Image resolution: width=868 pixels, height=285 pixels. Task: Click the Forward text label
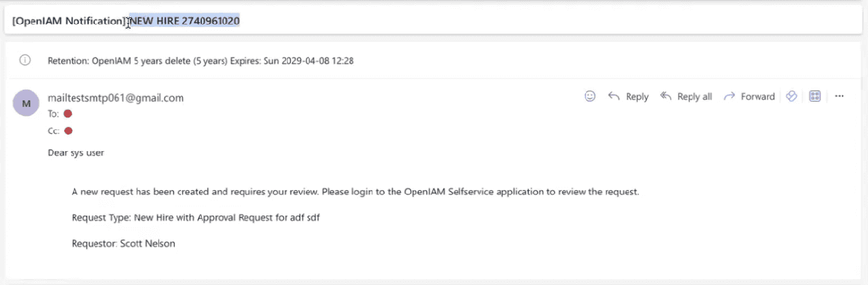[x=758, y=96]
